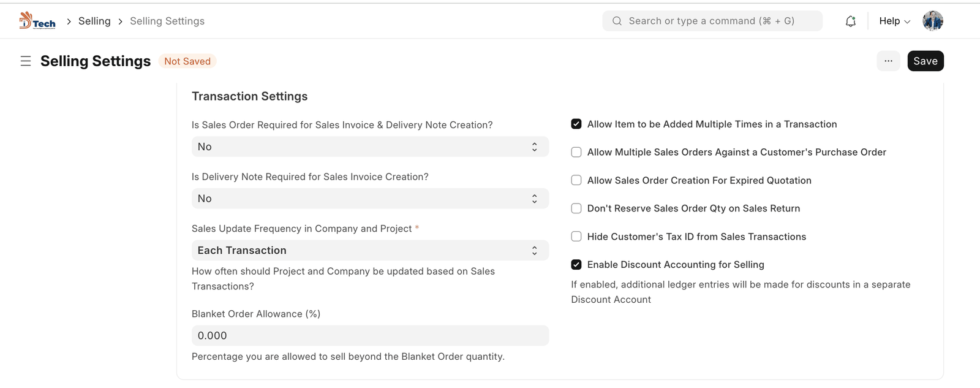Open the Help menu
980x388 pixels.
click(x=894, y=21)
